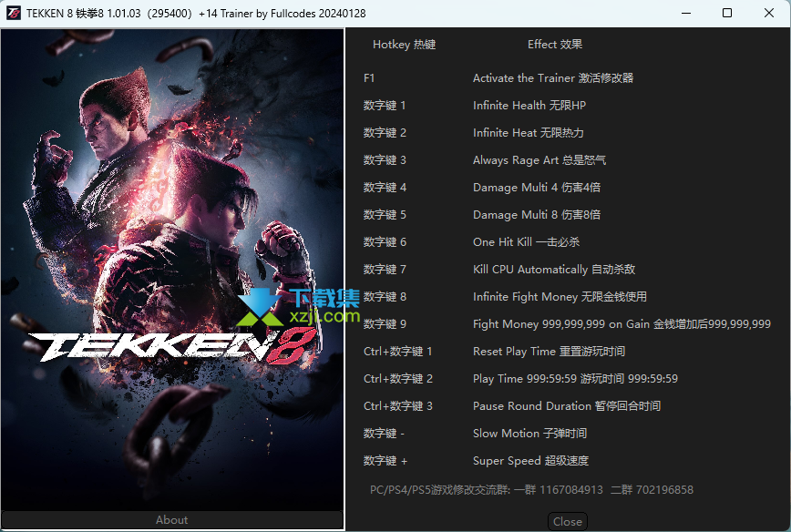791x532 pixels.
Task: Click the '数字键 7' hotkey label
Action: [x=385, y=270]
